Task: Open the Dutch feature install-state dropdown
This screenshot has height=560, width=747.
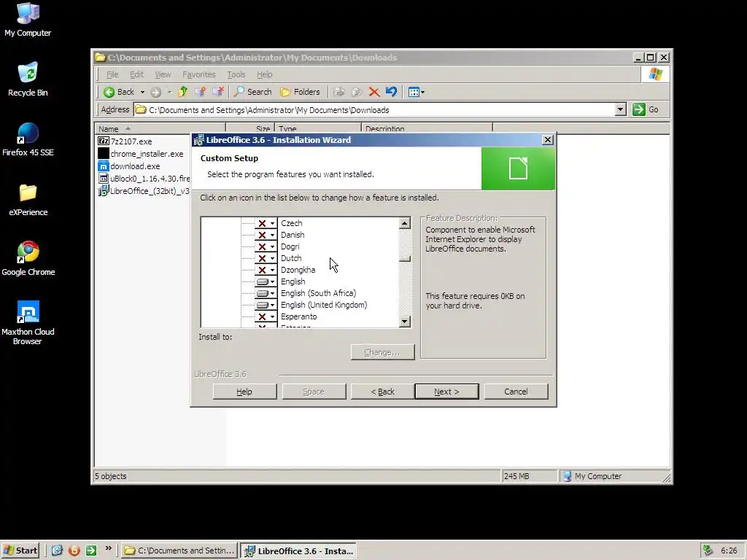Action: click(x=266, y=258)
